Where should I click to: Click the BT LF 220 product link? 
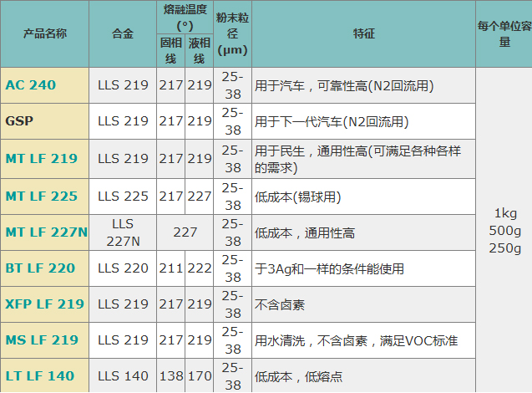[39, 268]
